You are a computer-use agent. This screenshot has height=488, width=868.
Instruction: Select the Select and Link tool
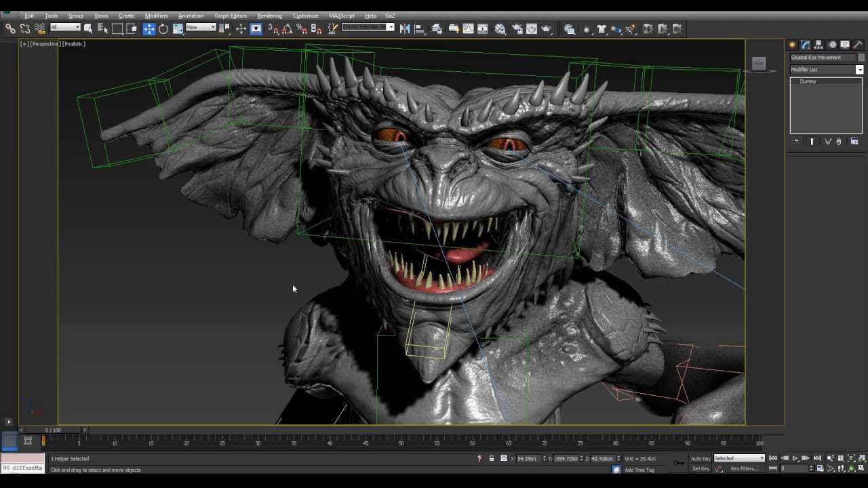[10, 28]
